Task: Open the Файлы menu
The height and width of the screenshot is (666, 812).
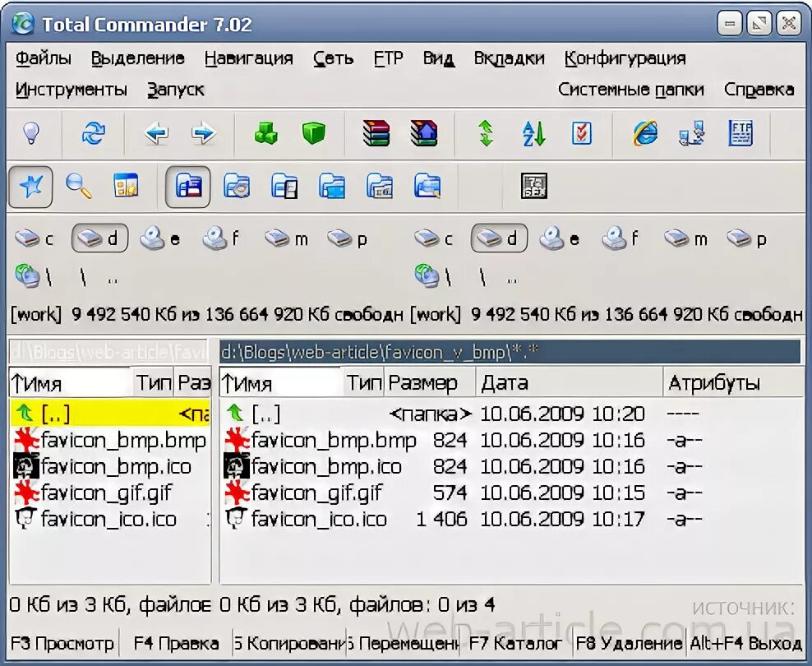Action: [43, 58]
